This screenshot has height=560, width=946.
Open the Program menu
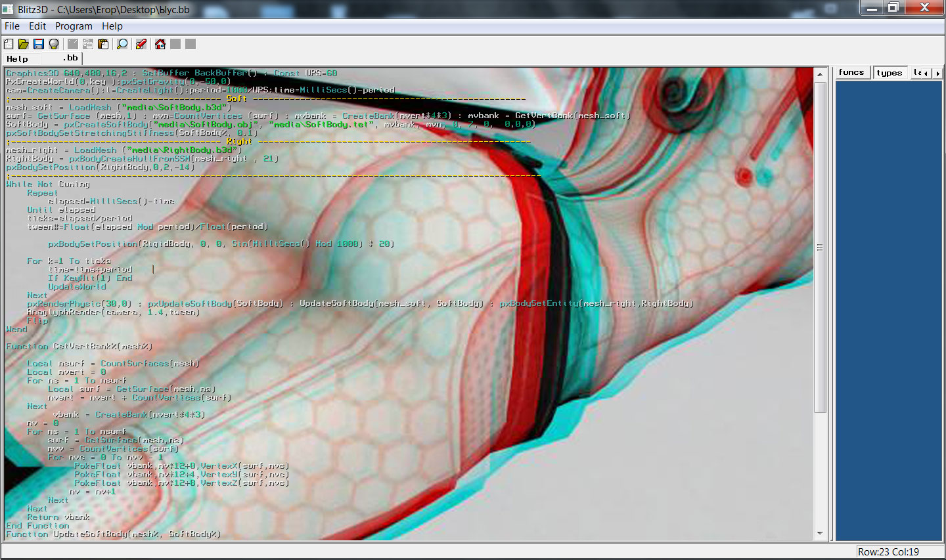pos(74,26)
